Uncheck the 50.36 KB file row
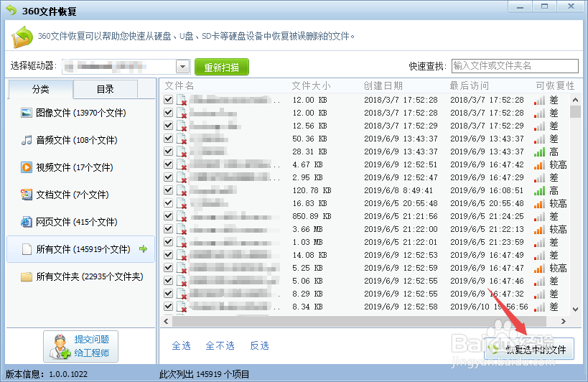This screenshot has width=588, height=382. tap(169, 139)
